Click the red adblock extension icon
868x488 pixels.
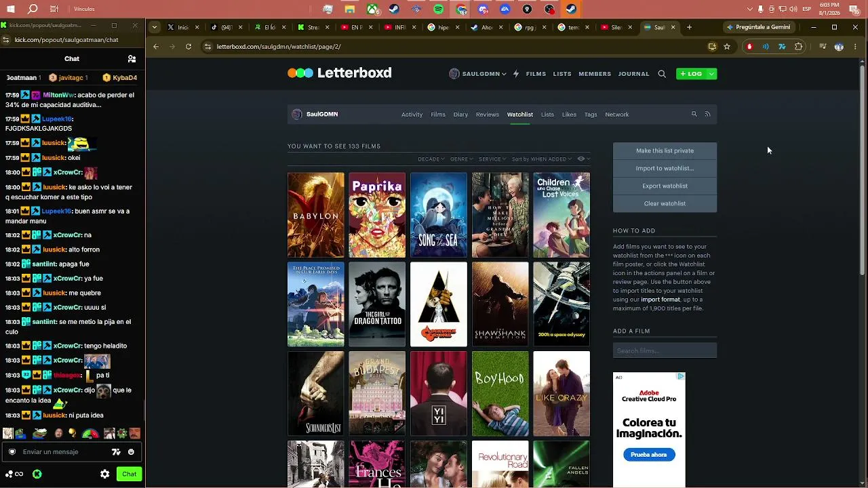[749, 47]
